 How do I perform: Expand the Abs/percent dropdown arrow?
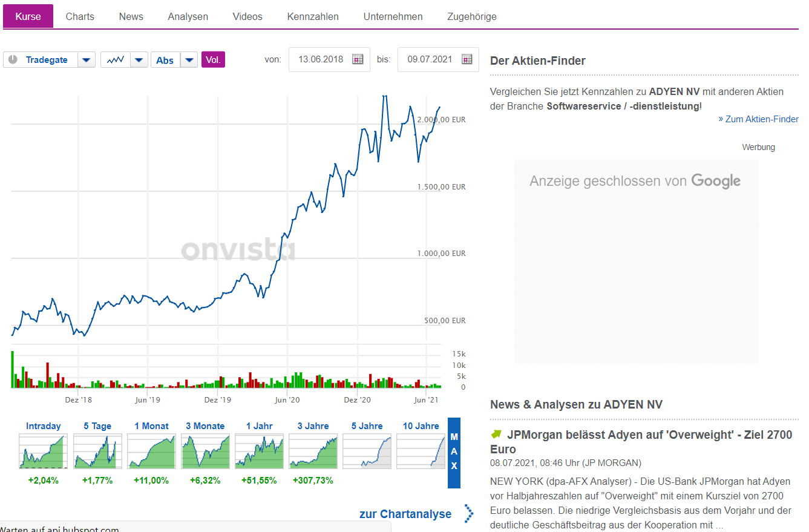coord(189,59)
